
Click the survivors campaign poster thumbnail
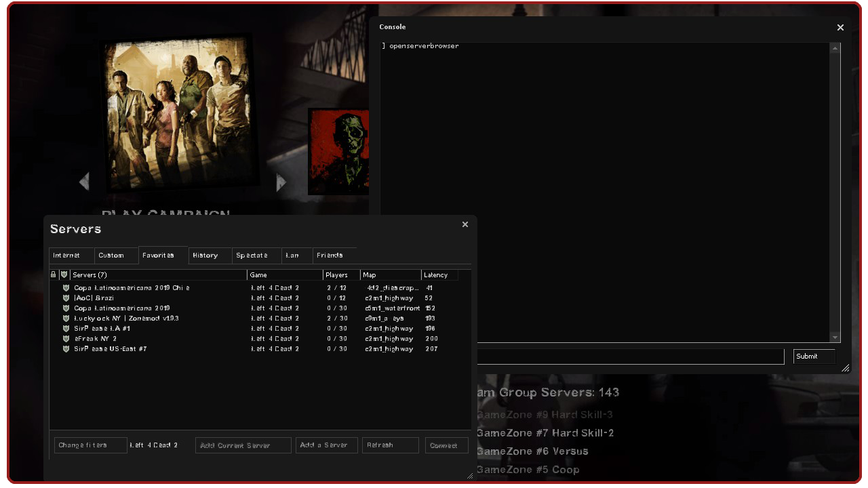pos(181,112)
